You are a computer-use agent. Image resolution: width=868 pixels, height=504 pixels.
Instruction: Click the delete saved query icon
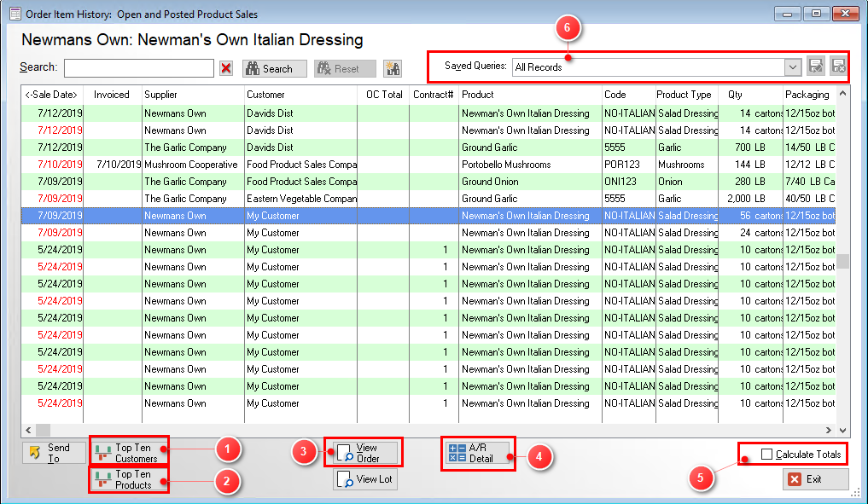click(x=839, y=67)
